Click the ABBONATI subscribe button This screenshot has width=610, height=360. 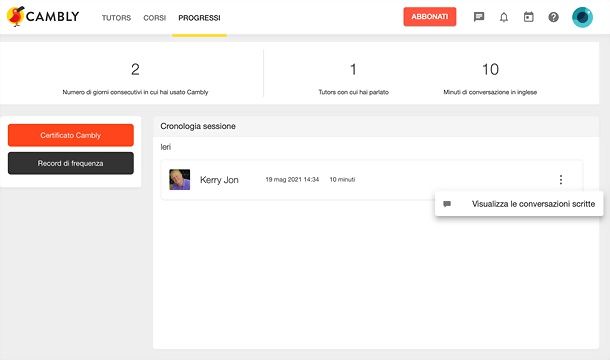(x=429, y=17)
